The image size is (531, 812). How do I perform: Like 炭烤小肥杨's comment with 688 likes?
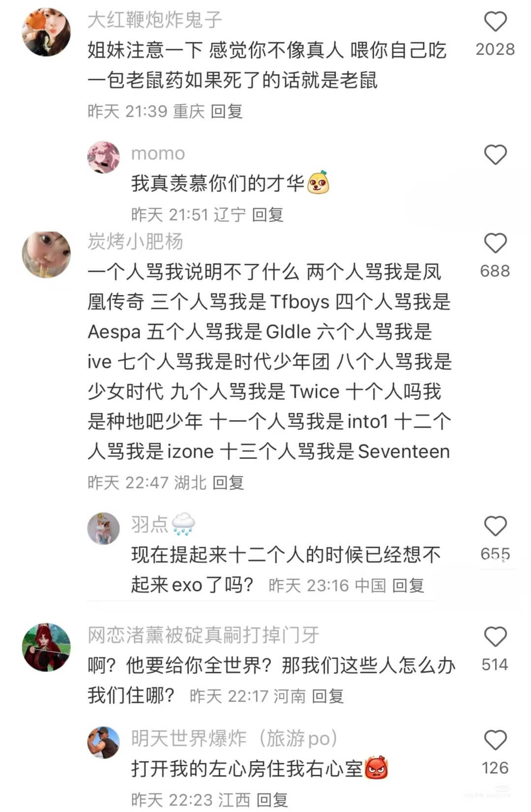495,243
